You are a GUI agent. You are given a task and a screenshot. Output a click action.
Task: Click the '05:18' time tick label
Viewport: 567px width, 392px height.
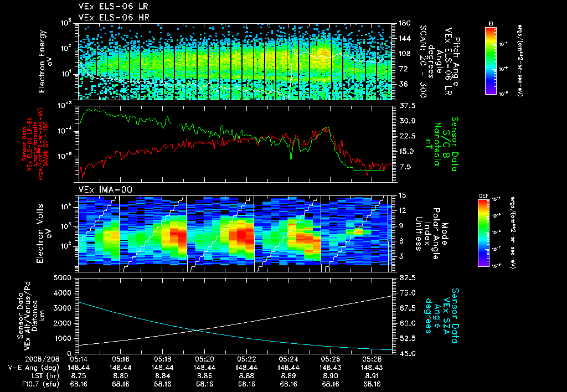(163, 359)
